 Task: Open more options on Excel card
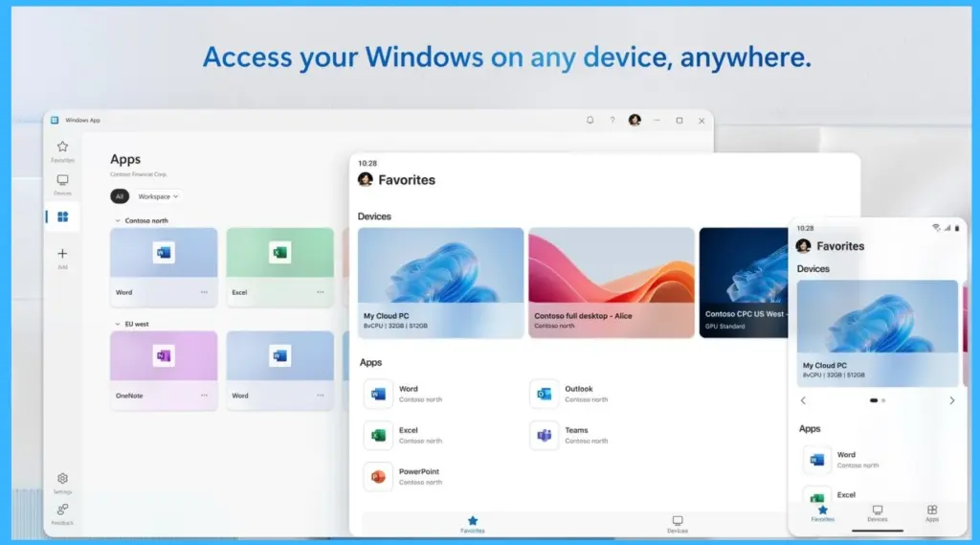[x=321, y=292]
